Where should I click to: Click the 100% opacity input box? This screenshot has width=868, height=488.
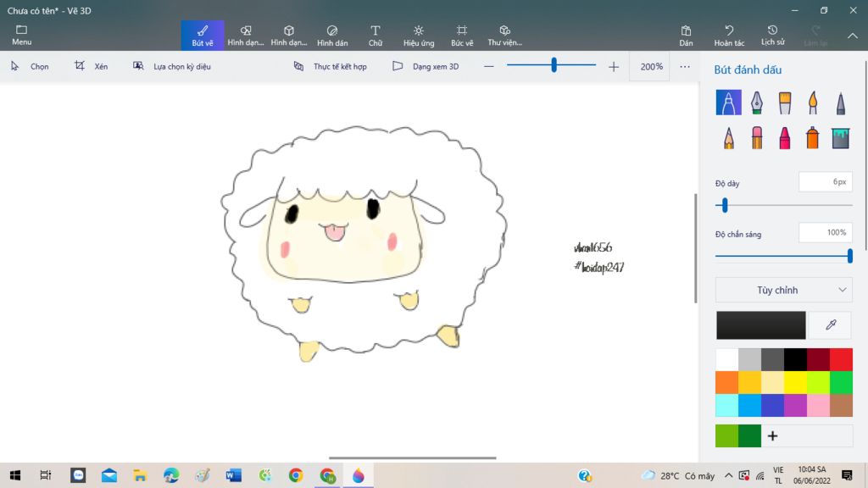click(x=826, y=232)
